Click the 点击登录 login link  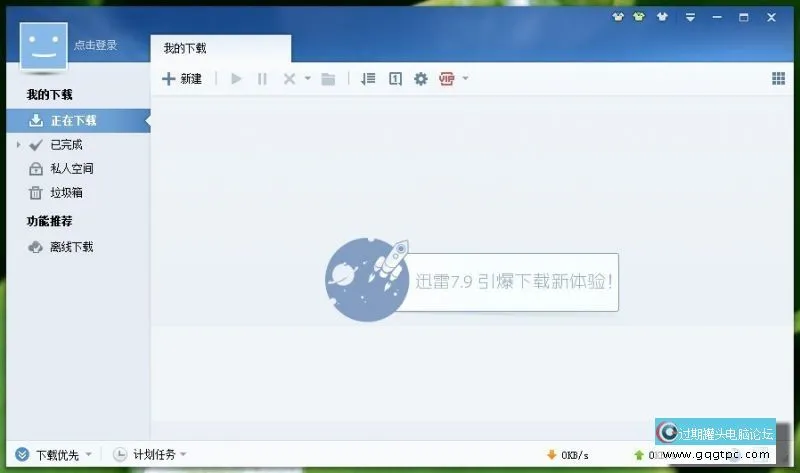point(95,45)
